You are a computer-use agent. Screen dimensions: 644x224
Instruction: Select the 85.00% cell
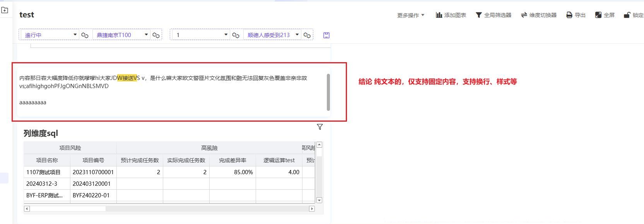[x=232, y=172]
